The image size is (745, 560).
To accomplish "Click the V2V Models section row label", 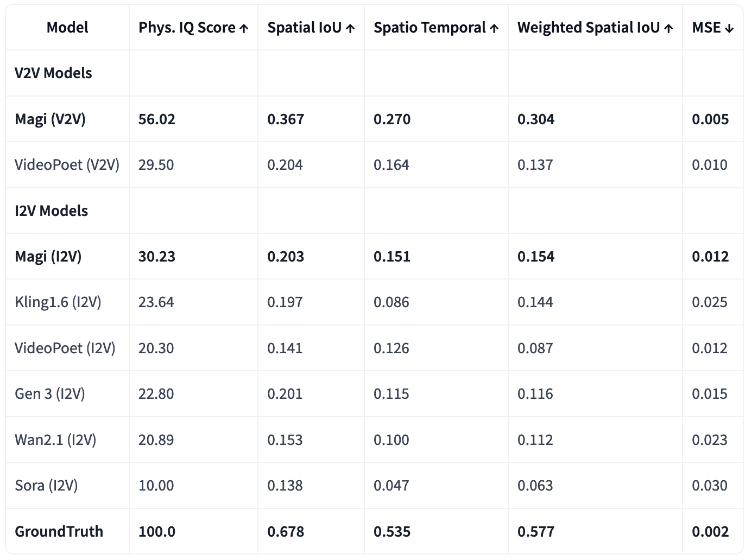I will (x=53, y=73).
